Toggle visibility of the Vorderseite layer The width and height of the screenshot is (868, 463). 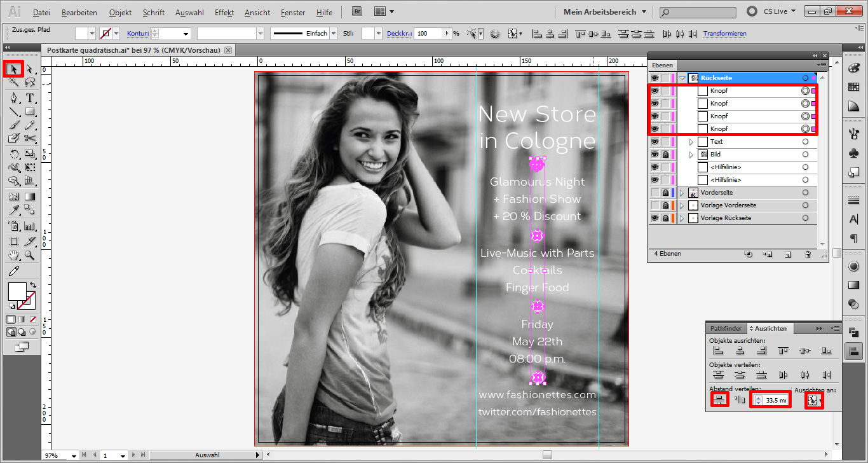point(654,193)
